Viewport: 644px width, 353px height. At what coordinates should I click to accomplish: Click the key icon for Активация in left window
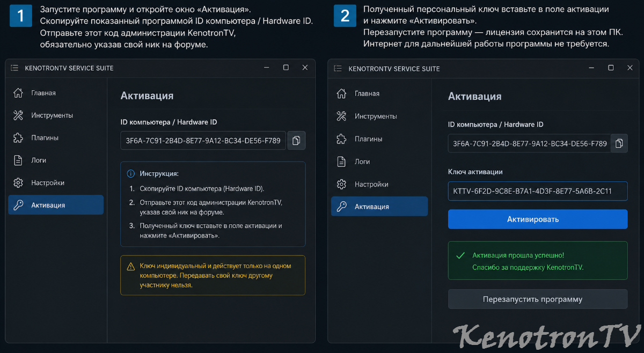click(18, 205)
